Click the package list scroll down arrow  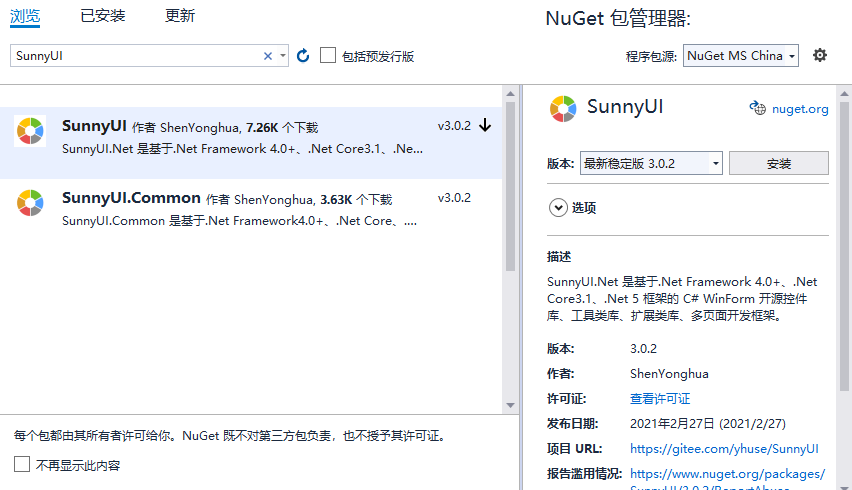[510, 405]
